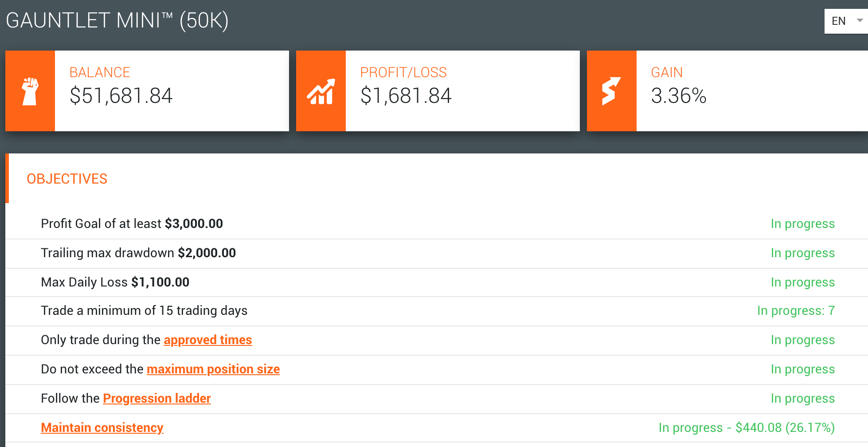Click the Progression ladder row's In progress status
Image resolution: width=868 pixels, height=447 pixels.
click(x=803, y=398)
